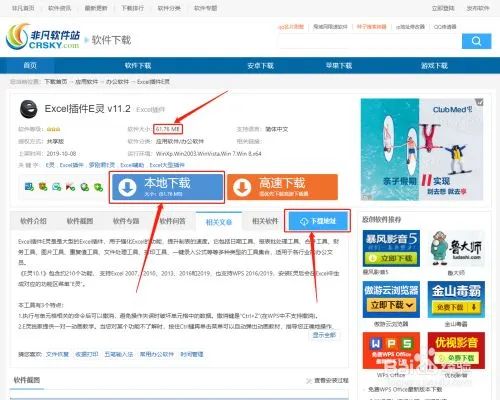Image resolution: width=500 pixels, height=400 pixels.
Task: Open the 软件专题 tab
Action: (126, 221)
